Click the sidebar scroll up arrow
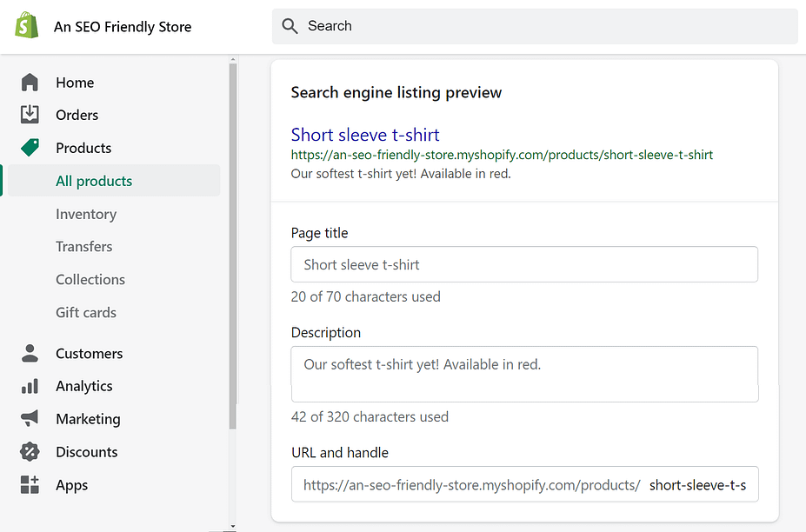This screenshot has width=806, height=532. (x=233, y=60)
